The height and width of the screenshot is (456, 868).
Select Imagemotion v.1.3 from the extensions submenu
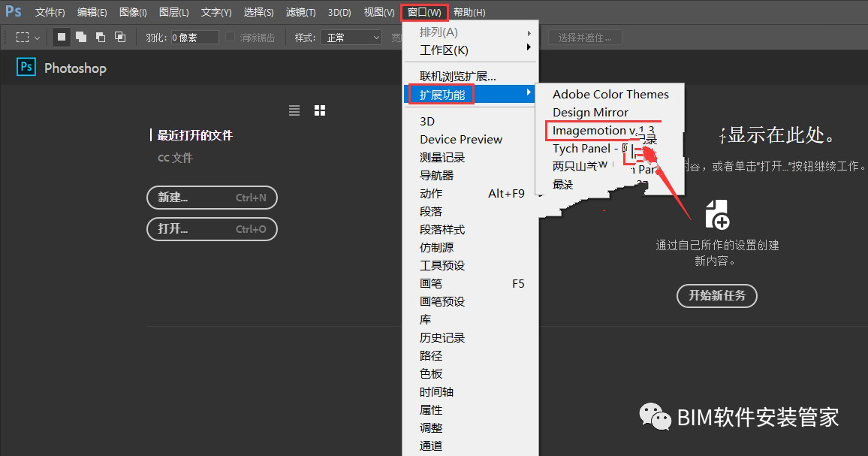[x=604, y=131]
